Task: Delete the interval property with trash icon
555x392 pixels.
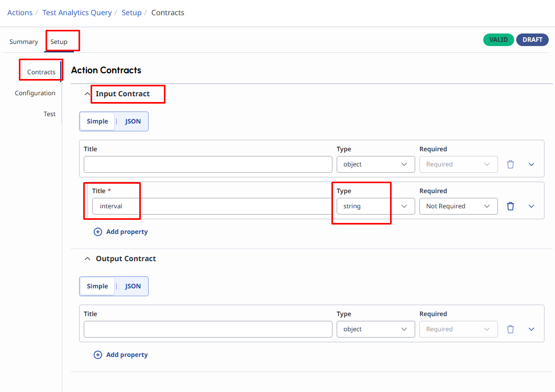Action: [x=510, y=206]
